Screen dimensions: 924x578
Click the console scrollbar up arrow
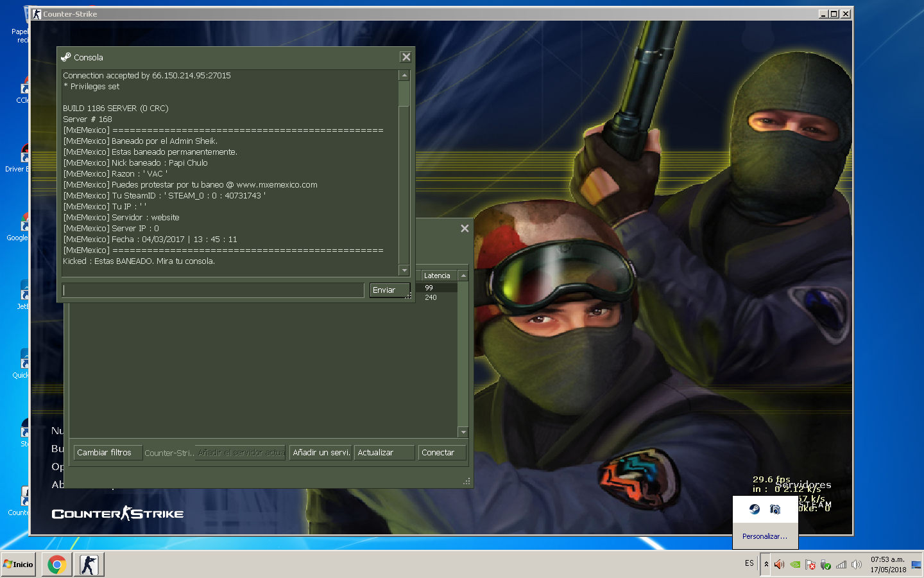pyautogui.click(x=404, y=76)
